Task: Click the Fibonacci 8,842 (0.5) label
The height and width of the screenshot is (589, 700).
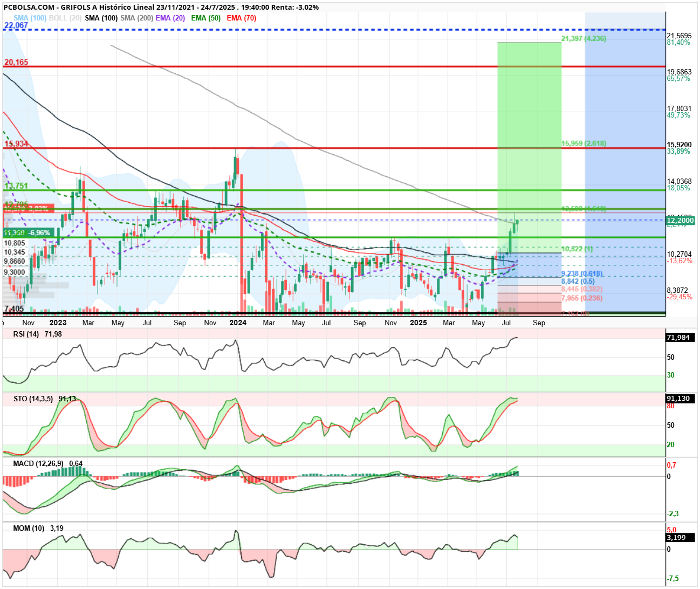Action: [578, 281]
